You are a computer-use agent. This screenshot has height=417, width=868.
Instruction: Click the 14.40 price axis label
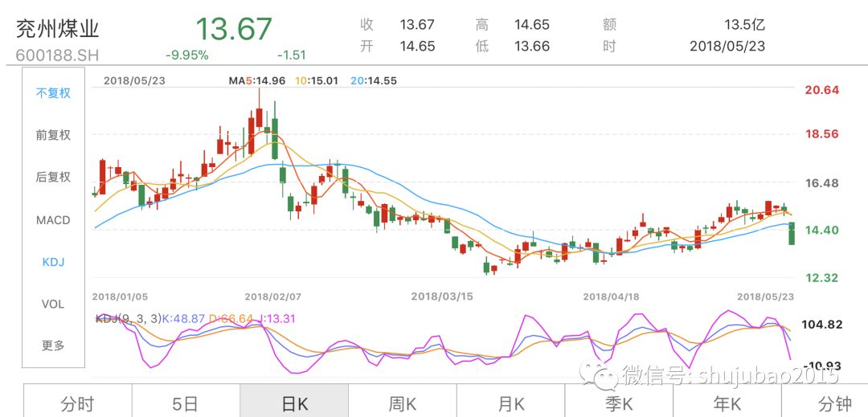[x=822, y=231]
